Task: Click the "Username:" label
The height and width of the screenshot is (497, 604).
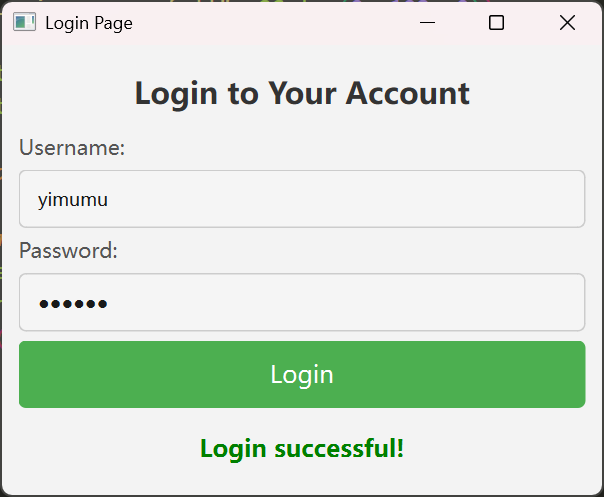Action: pyautogui.click(x=72, y=148)
